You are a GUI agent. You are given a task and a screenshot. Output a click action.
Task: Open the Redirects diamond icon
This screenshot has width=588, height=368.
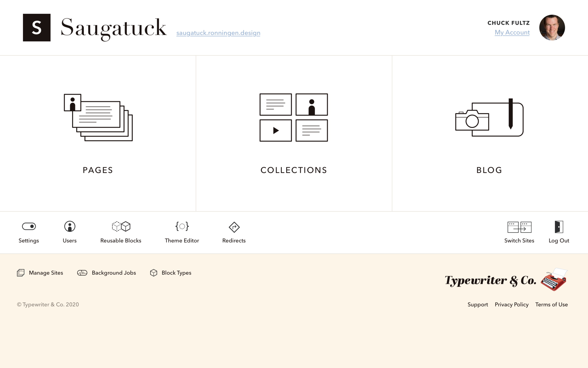point(234,227)
